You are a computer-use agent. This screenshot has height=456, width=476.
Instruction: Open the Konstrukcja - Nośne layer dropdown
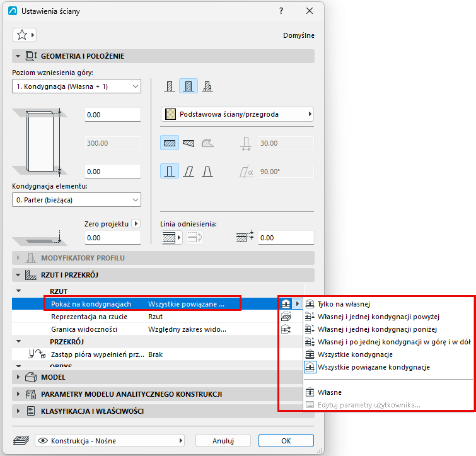coord(110,440)
